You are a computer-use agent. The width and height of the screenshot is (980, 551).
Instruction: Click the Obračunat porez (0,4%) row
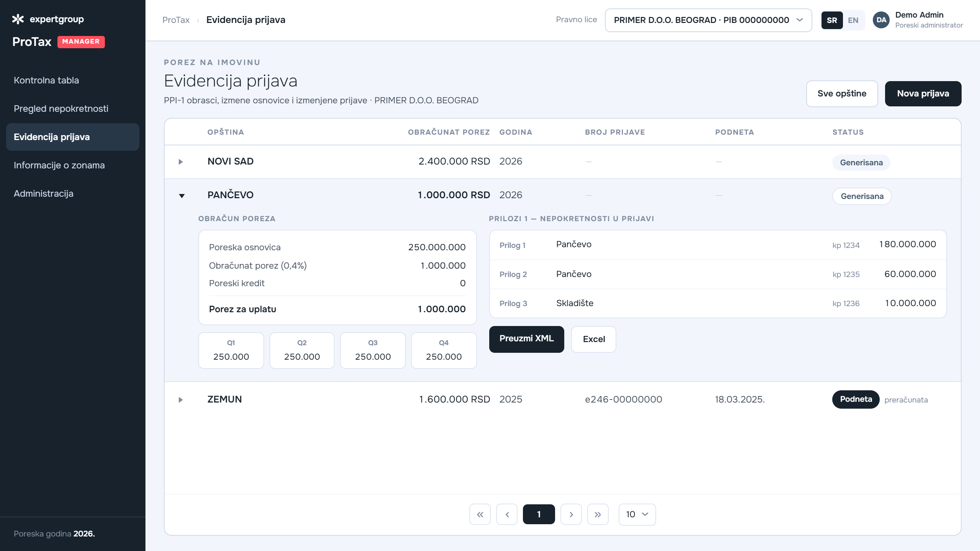pyautogui.click(x=337, y=266)
